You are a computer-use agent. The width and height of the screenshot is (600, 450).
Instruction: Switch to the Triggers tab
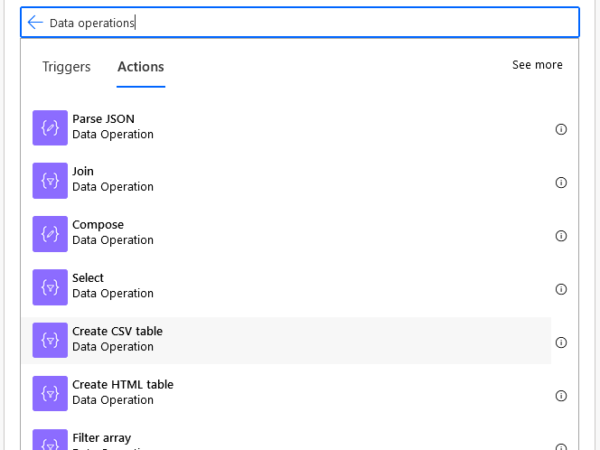66,67
